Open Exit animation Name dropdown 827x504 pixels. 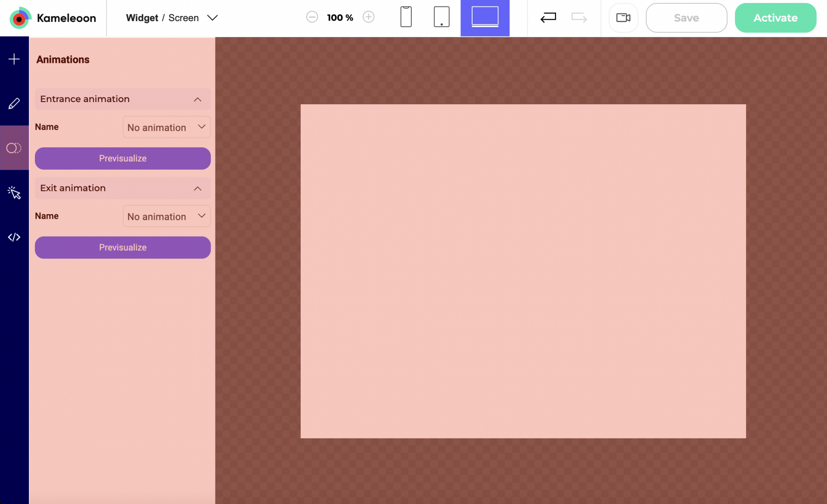(x=166, y=216)
